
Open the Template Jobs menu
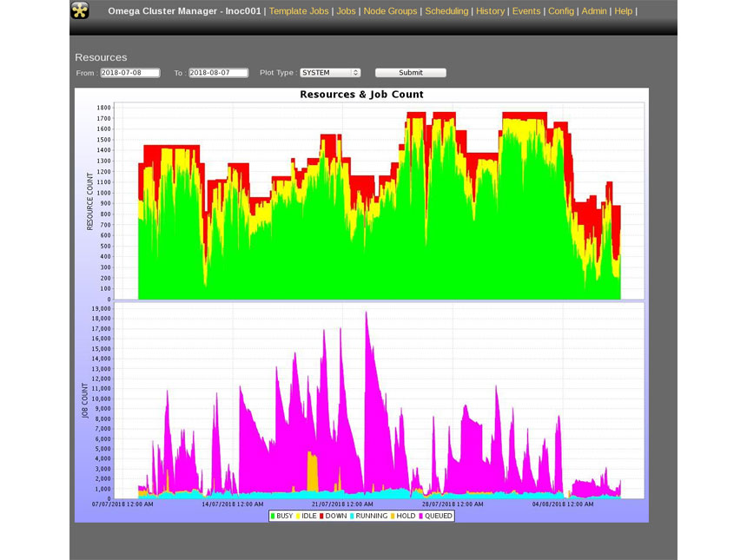click(298, 11)
